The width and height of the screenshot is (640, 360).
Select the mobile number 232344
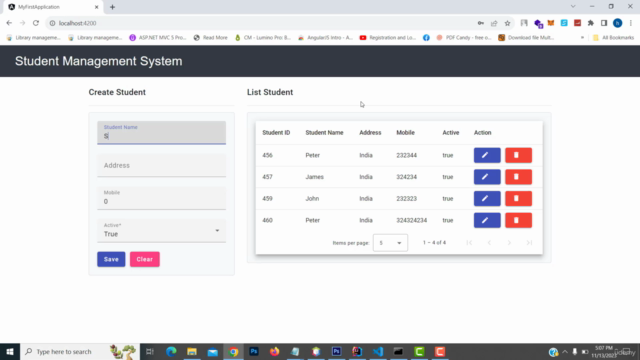407,155
